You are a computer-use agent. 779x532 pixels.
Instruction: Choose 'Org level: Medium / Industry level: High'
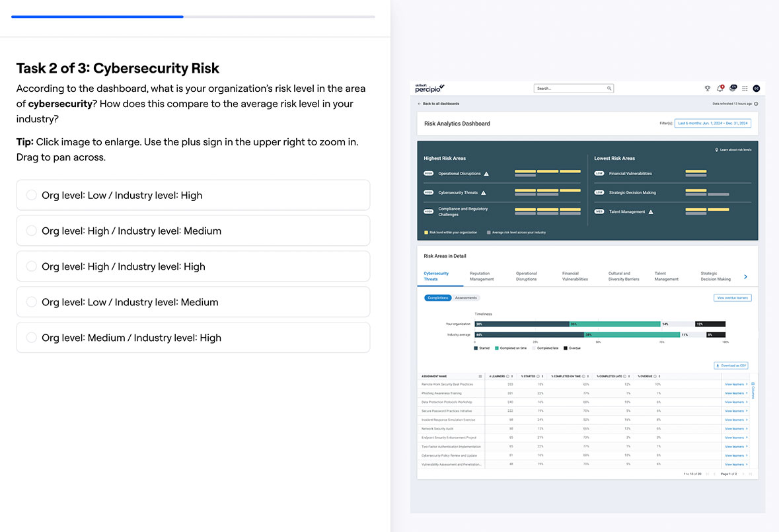point(193,338)
